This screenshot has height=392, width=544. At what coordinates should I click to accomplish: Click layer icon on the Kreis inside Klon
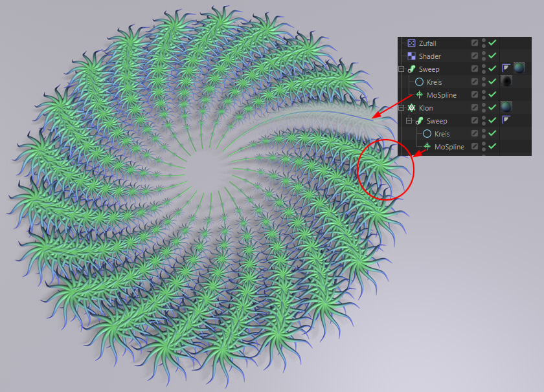[474, 133]
